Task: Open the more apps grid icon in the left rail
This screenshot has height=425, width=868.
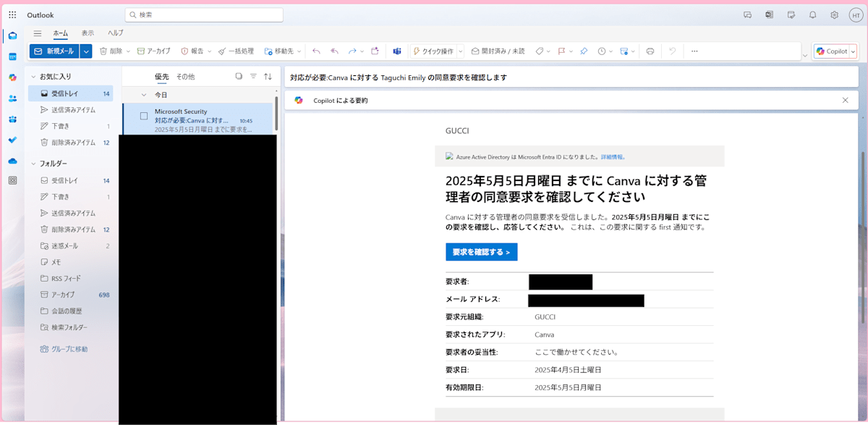Action: pyautogui.click(x=12, y=181)
